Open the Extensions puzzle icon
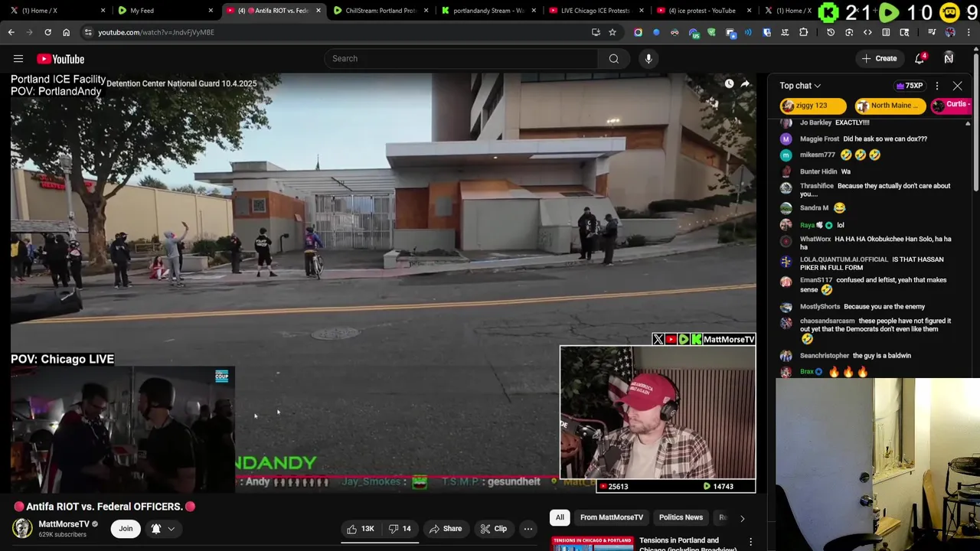 pyautogui.click(x=803, y=32)
